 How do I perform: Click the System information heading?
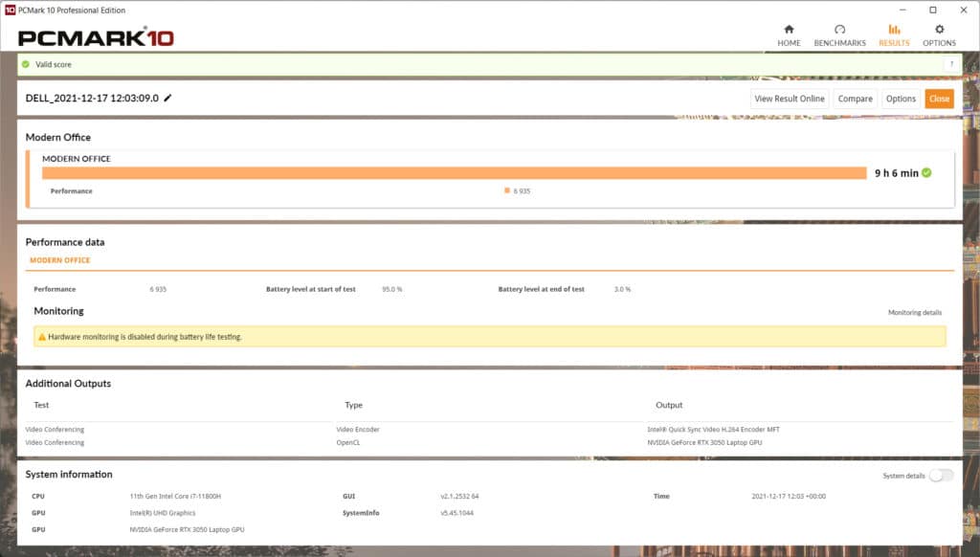click(x=69, y=475)
